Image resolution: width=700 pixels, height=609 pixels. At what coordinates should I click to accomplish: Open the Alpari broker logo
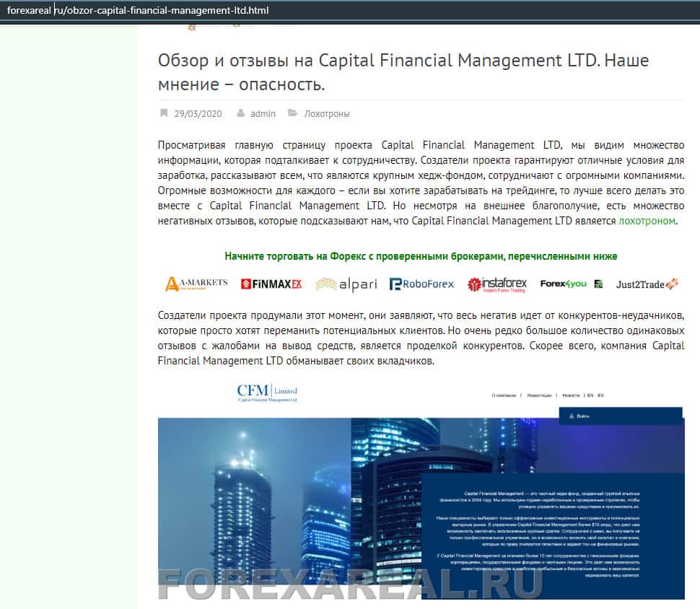point(346,284)
